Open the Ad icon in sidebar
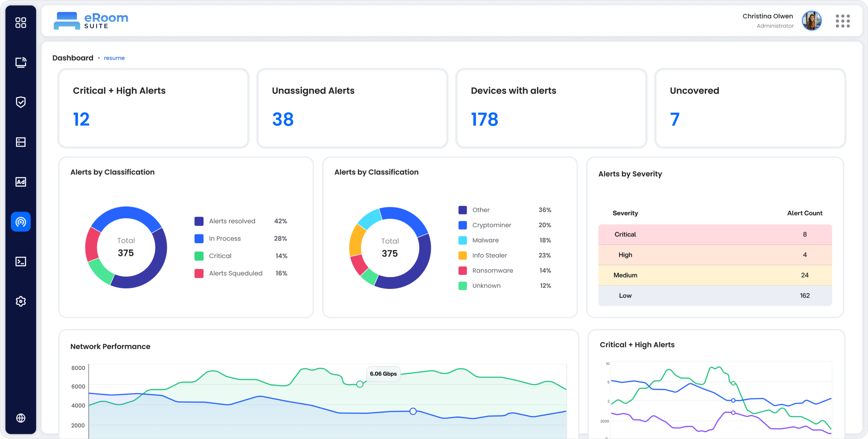This screenshot has width=868, height=439. coord(21,182)
